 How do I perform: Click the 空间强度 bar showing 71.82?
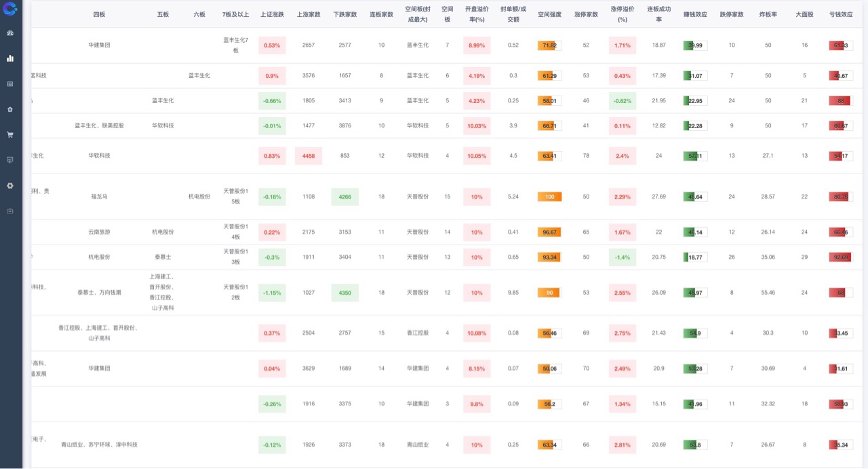point(549,45)
